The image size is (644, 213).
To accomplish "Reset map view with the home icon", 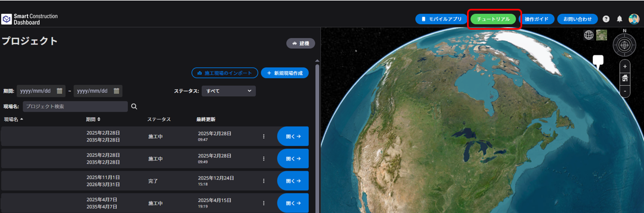I will tap(625, 78).
